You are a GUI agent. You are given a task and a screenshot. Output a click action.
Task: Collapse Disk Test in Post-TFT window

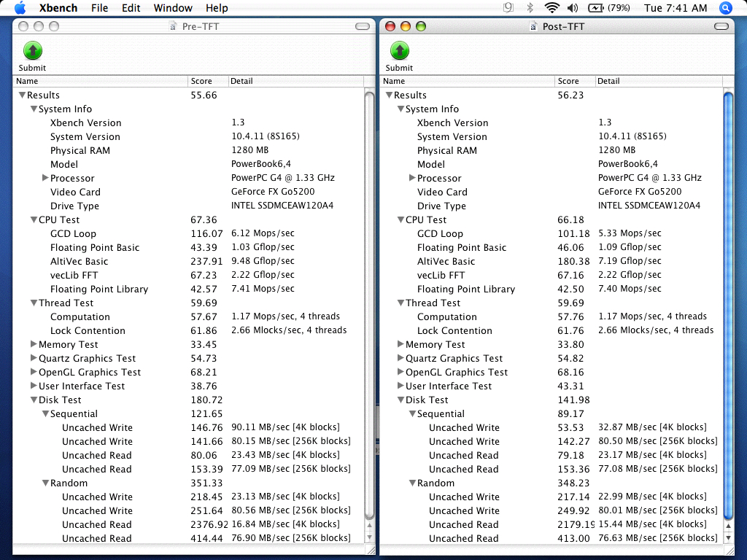pyautogui.click(x=400, y=400)
